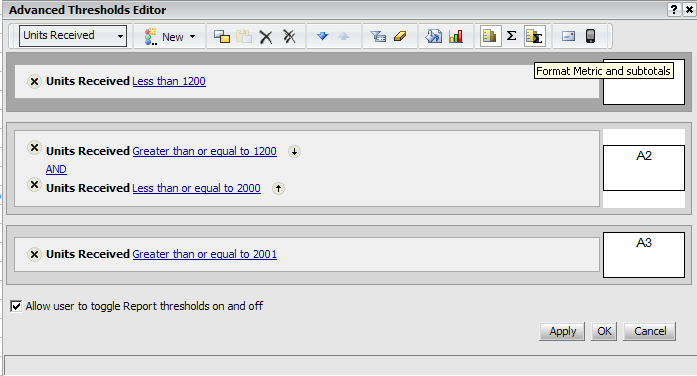The width and height of the screenshot is (697, 376).
Task: Click the card icon left of mobile icon
Action: pyautogui.click(x=569, y=36)
